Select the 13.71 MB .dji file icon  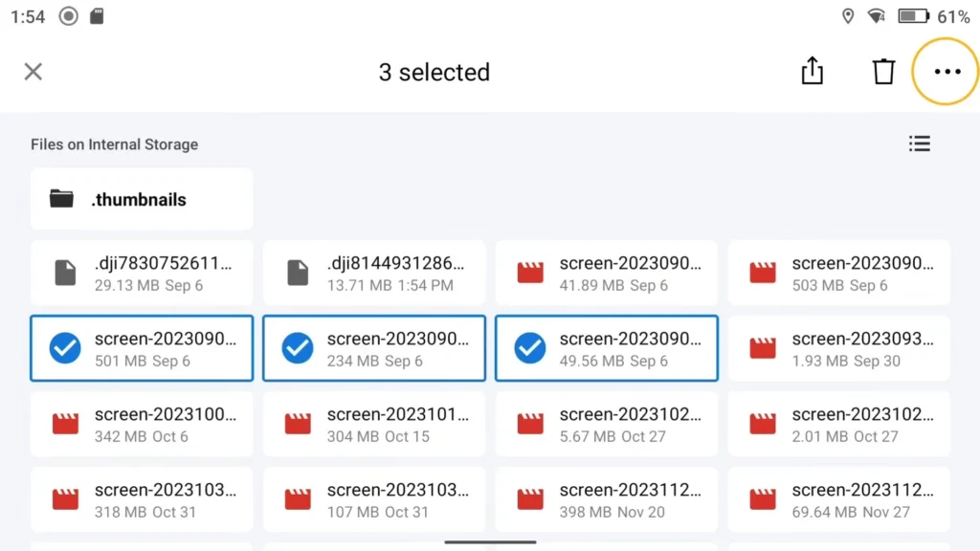point(298,273)
